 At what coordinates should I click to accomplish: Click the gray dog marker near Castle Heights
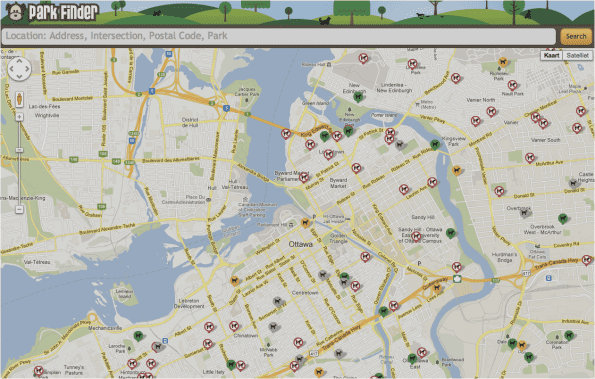pyautogui.click(x=573, y=184)
